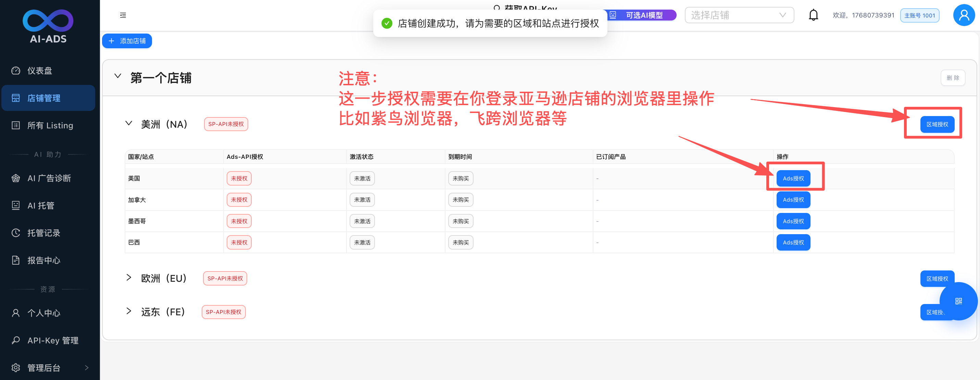Viewport: 980px width, 380px height.
Task: Click Ads授权 in the 美国 row
Action: [793, 178]
